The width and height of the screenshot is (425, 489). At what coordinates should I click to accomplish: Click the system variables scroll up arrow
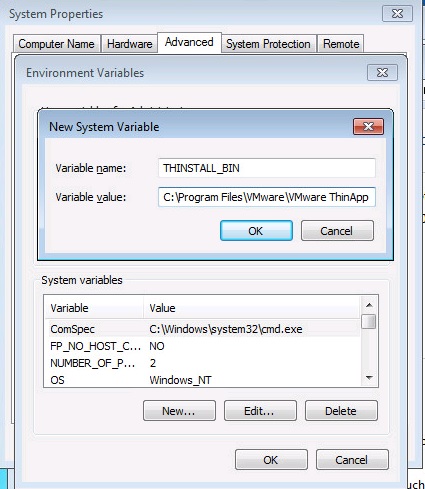[x=369, y=305]
